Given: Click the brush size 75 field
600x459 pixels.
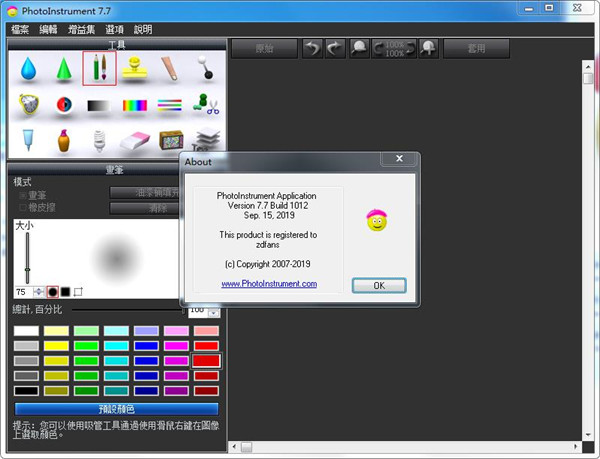Looking at the screenshot, I should [x=24, y=292].
